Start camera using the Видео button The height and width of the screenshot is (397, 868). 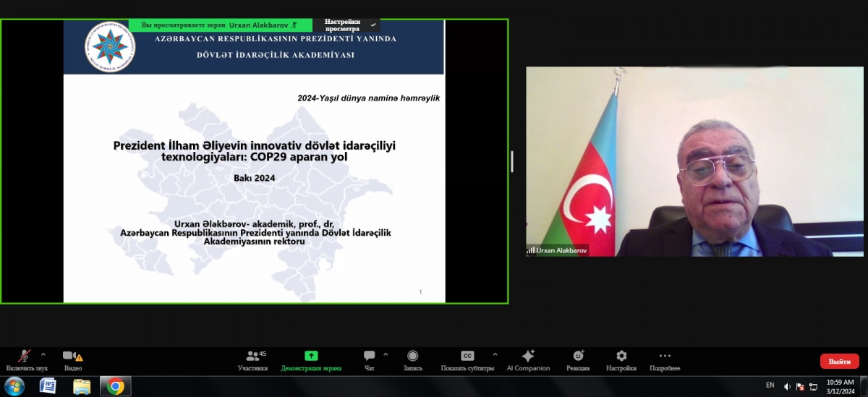72,360
